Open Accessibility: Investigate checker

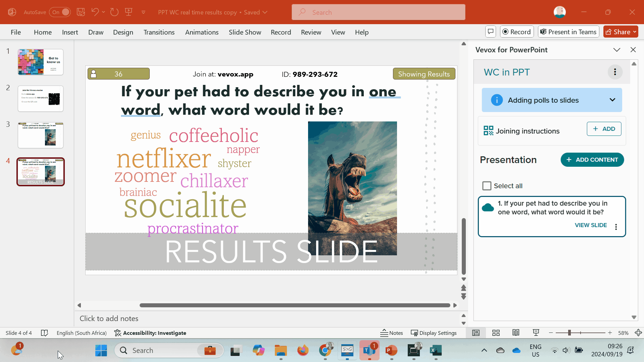[x=150, y=333]
